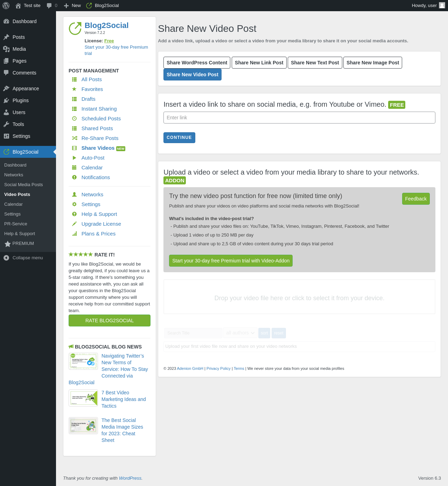Image resolution: width=448 pixels, height=486 pixels.
Task: Click the large Blog2Social logo icon
Action: [x=75, y=29]
